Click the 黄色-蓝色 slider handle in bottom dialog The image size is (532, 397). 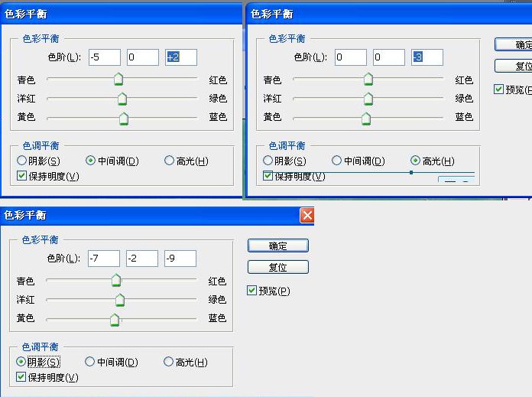115,320
